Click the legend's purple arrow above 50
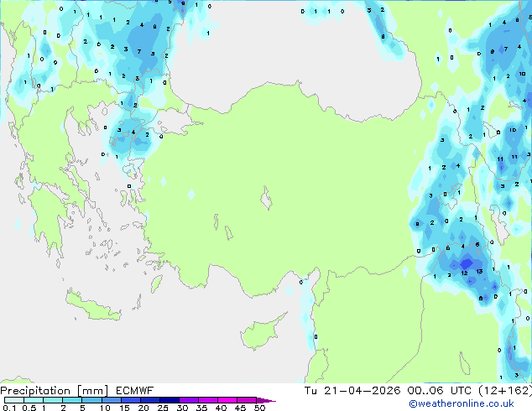 click(266, 400)
